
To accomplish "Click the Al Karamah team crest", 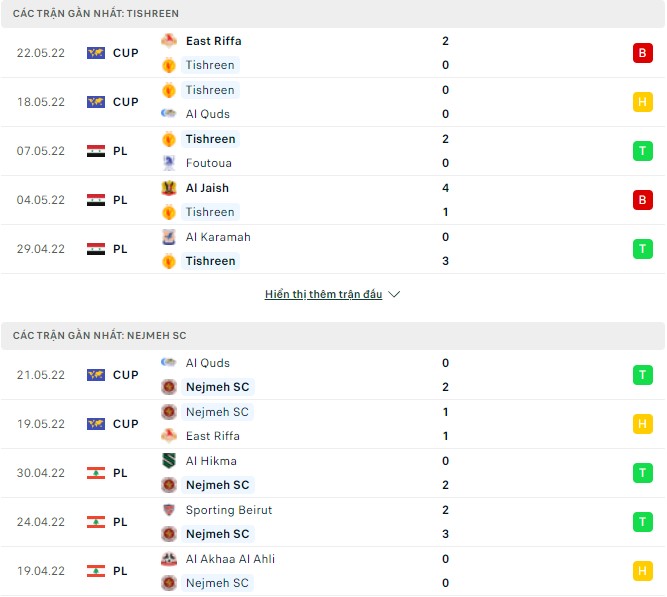I will coord(169,237).
